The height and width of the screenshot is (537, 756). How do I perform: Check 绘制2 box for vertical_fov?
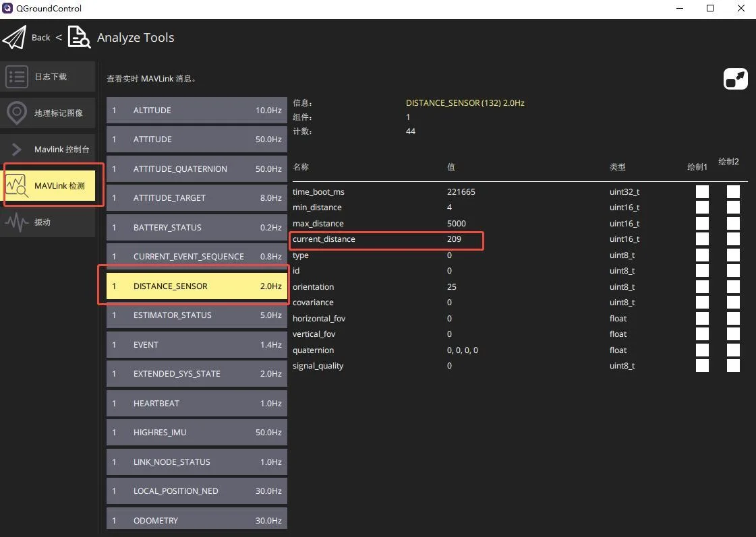(x=733, y=334)
